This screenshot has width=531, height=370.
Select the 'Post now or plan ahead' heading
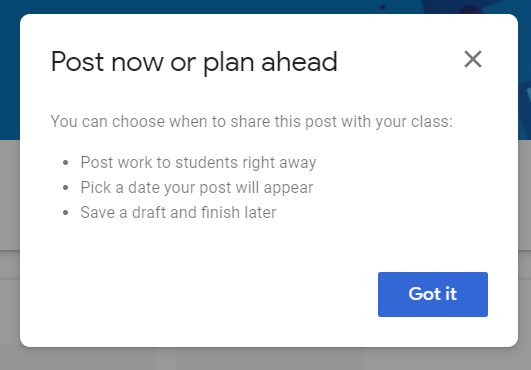click(194, 62)
